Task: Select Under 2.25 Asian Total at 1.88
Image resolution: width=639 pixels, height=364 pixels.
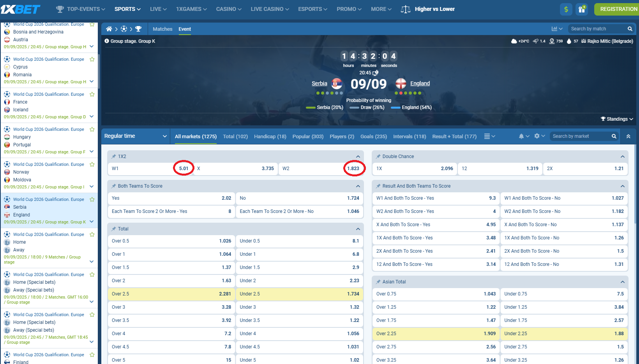Action: click(564, 334)
